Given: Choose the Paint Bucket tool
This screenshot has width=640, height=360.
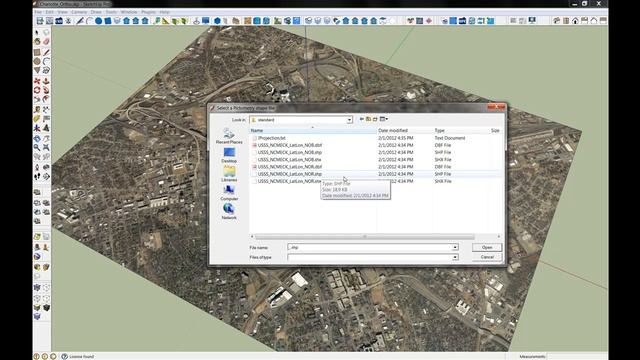Looking at the screenshot, I should (x=37, y=42).
